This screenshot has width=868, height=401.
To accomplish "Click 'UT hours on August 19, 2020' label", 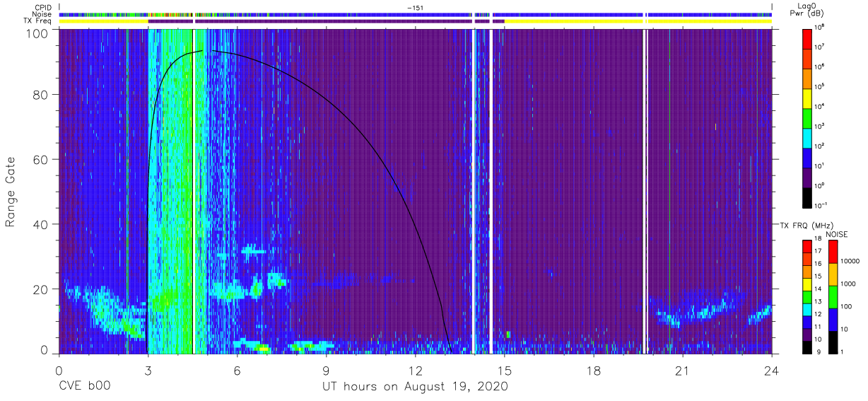I will 415,387.
